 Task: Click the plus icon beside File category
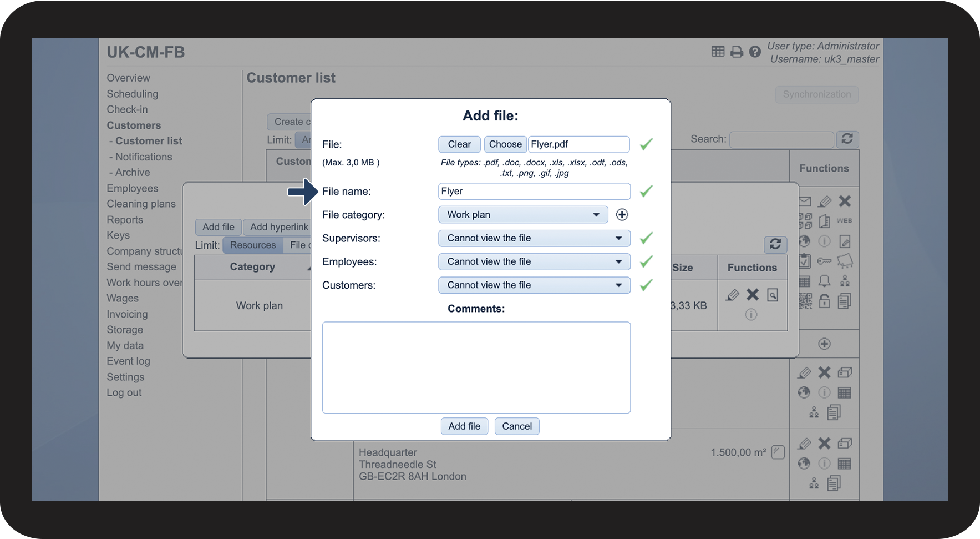(x=622, y=215)
